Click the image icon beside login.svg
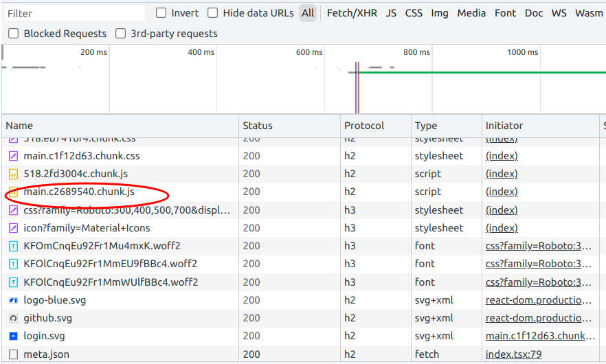The width and height of the screenshot is (606, 364). coord(13,337)
